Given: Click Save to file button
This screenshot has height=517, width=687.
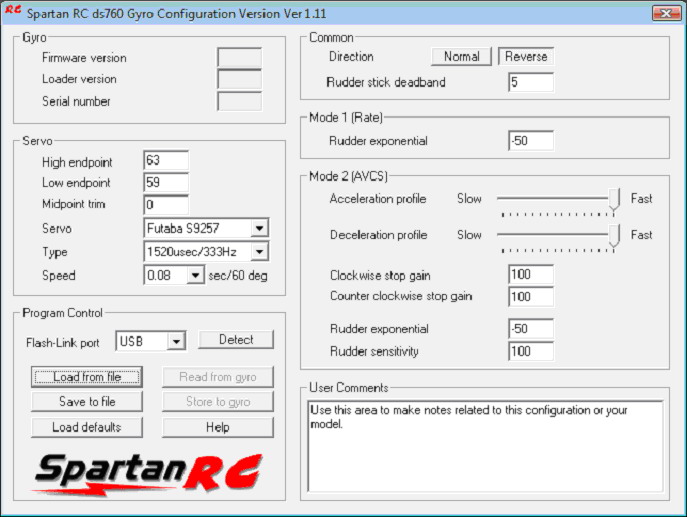Looking at the screenshot, I should click(x=87, y=401).
